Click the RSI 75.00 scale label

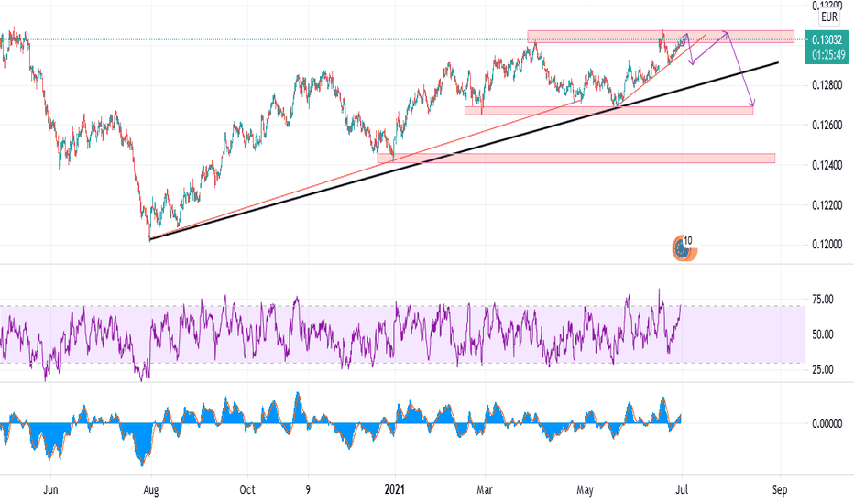point(823,300)
